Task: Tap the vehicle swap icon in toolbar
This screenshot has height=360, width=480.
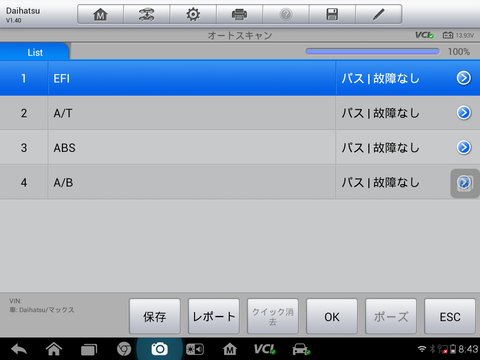Action: pyautogui.click(x=146, y=14)
